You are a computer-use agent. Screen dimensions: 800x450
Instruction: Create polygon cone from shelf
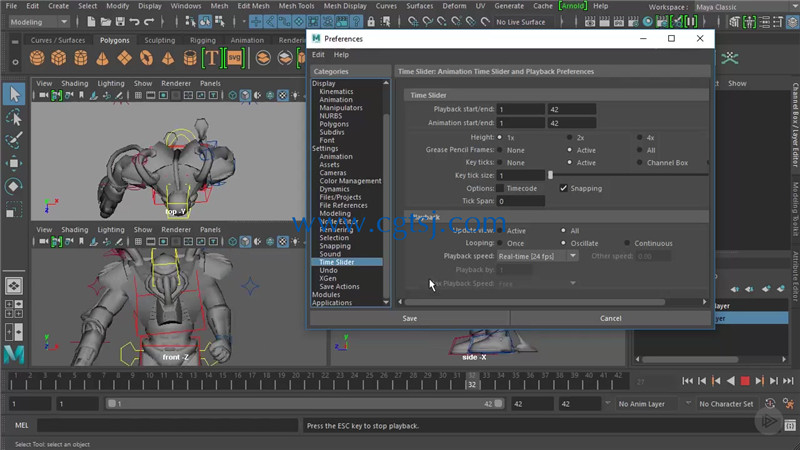103,58
